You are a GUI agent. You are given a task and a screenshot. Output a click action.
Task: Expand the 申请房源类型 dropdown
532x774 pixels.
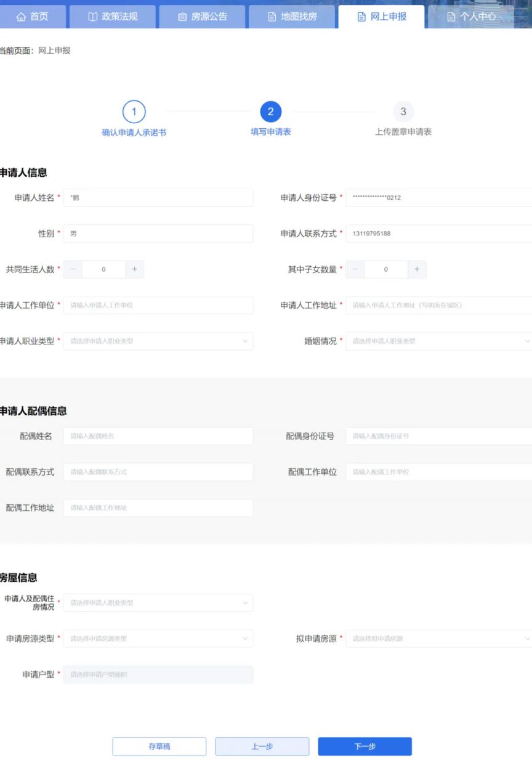click(158, 638)
